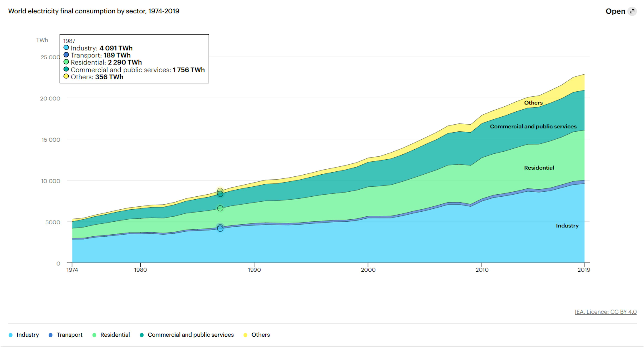Click the chart title World electricity final consumption
644x348 pixels.
tap(94, 11)
